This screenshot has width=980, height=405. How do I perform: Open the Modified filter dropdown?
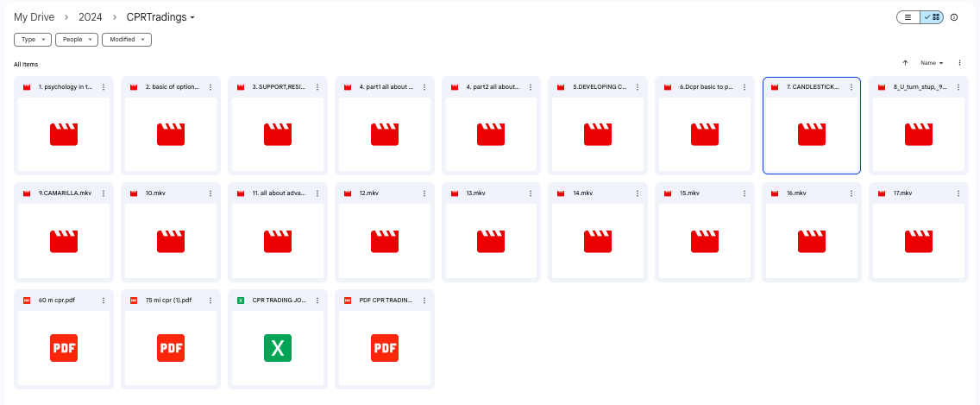click(x=127, y=40)
